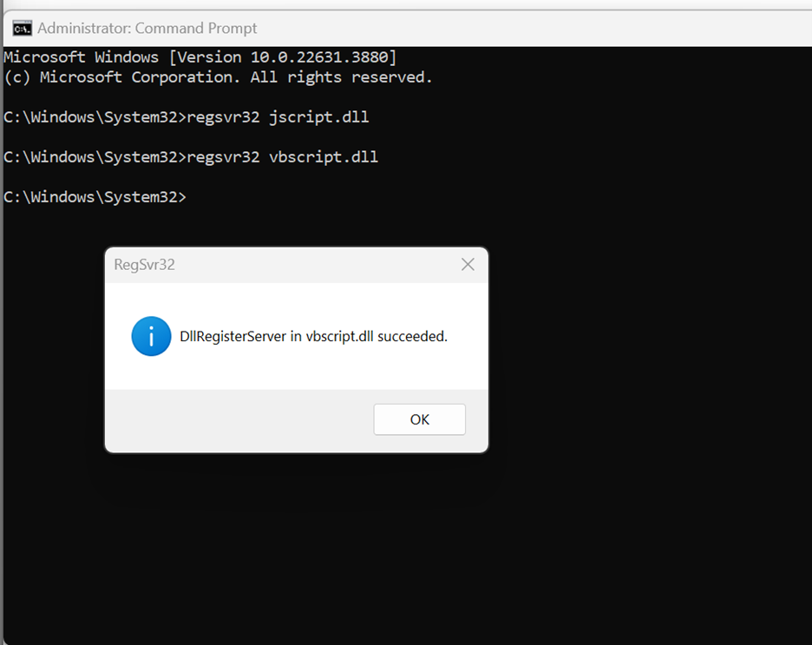Click the Microsoft Corporation copyright line
Image resolution: width=812 pixels, height=645 pixels.
(x=217, y=77)
